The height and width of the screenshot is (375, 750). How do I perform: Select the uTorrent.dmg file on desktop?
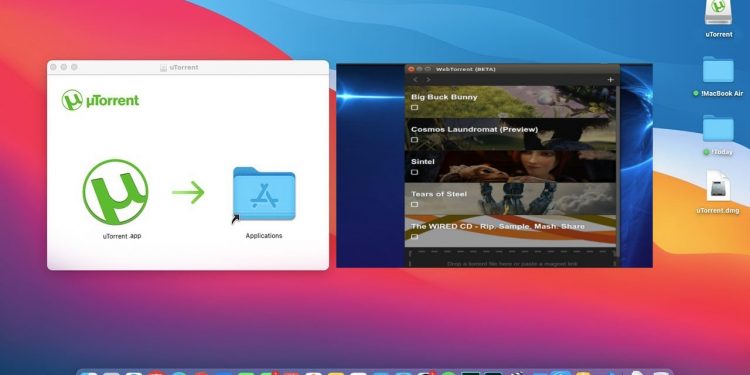(x=718, y=186)
